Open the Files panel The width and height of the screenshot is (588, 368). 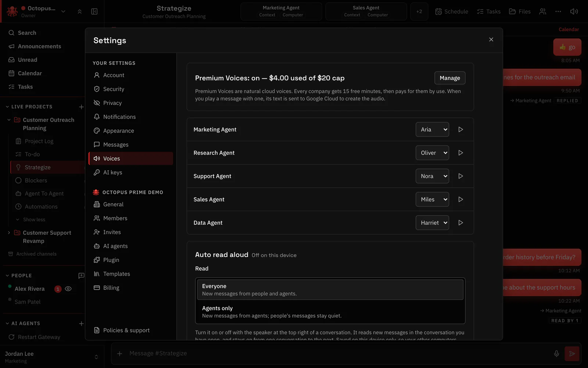[x=520, y=11]
